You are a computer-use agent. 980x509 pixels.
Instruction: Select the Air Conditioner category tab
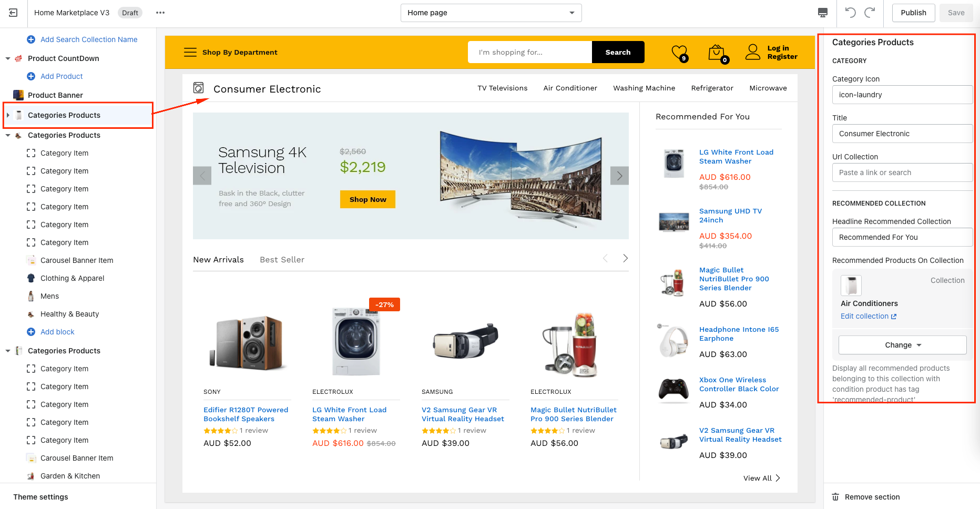point(570,88)
